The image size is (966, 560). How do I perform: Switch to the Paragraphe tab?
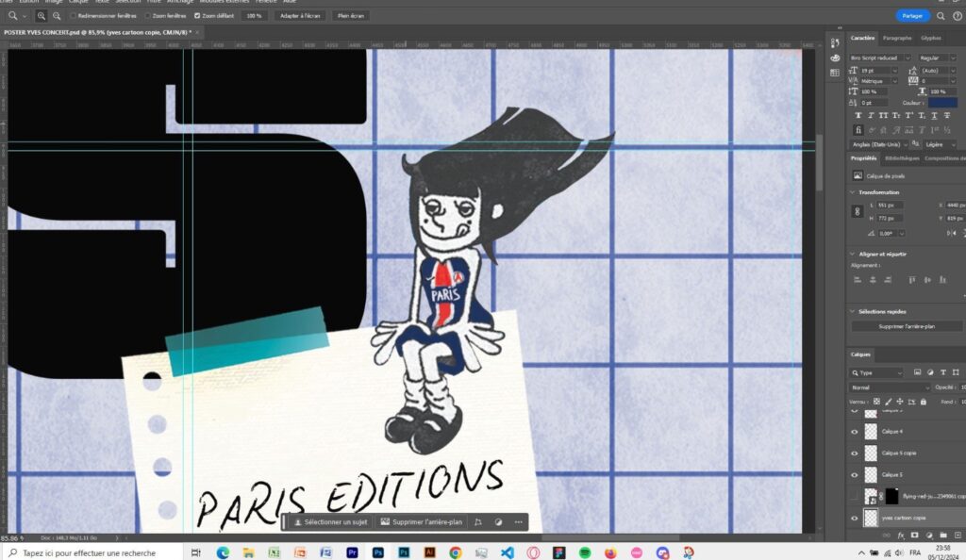(897, 38)
